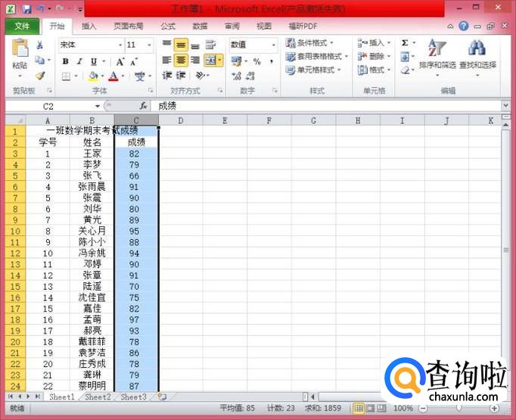Open the font size dropdown

(149, 45)
